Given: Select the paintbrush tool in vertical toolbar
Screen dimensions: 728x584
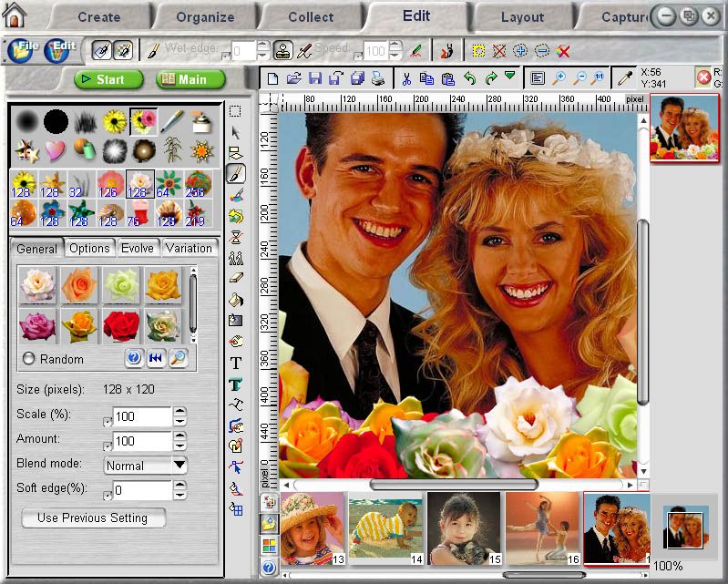Looking at the screenshot, I should point(236,174).
